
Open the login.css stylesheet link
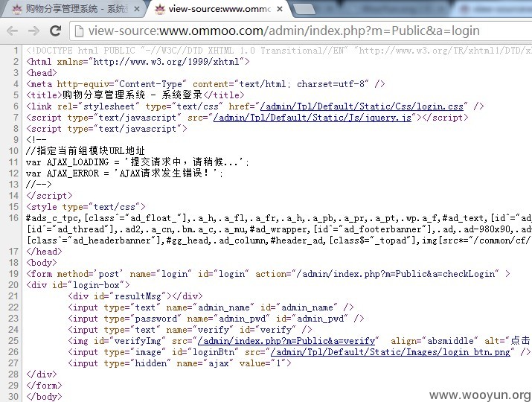click(x=362, y=106)
